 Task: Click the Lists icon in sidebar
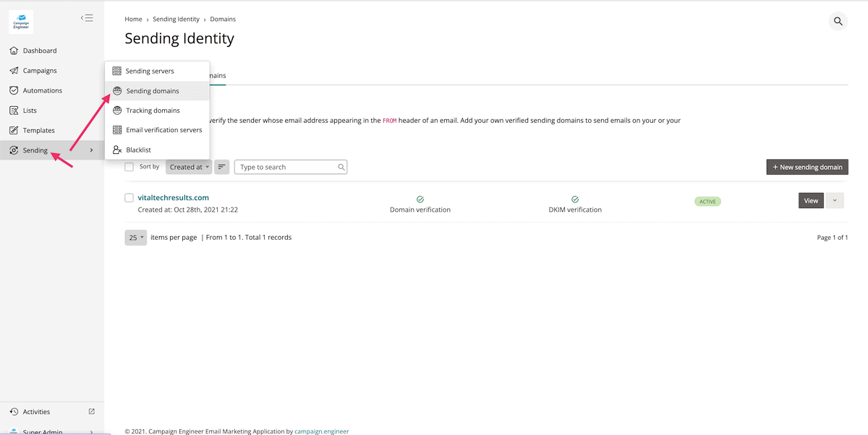(14, 111)
